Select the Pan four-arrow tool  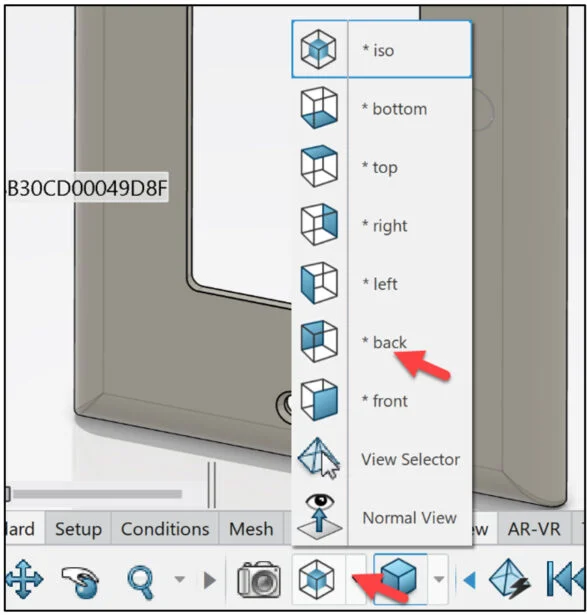(24, 579)
